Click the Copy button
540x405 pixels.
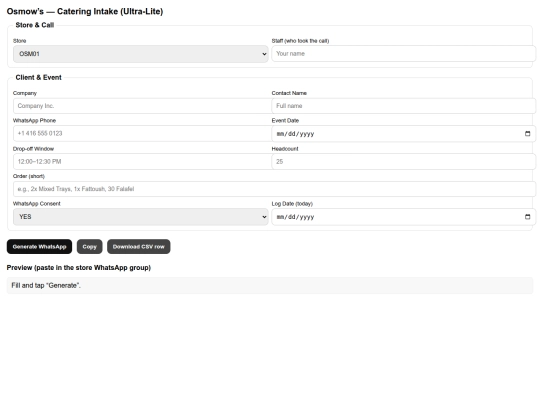[x=90, y=247]
